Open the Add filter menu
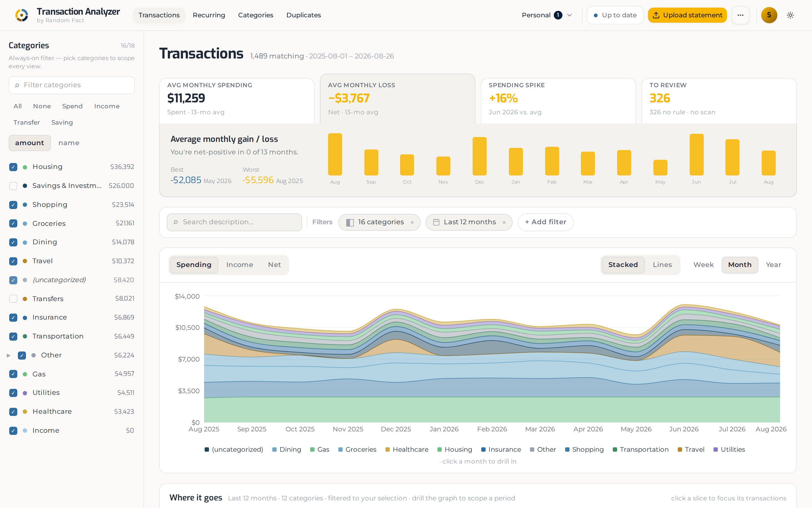Image resolution: width=812 pixels, height=508 pixels. (545, 222)
